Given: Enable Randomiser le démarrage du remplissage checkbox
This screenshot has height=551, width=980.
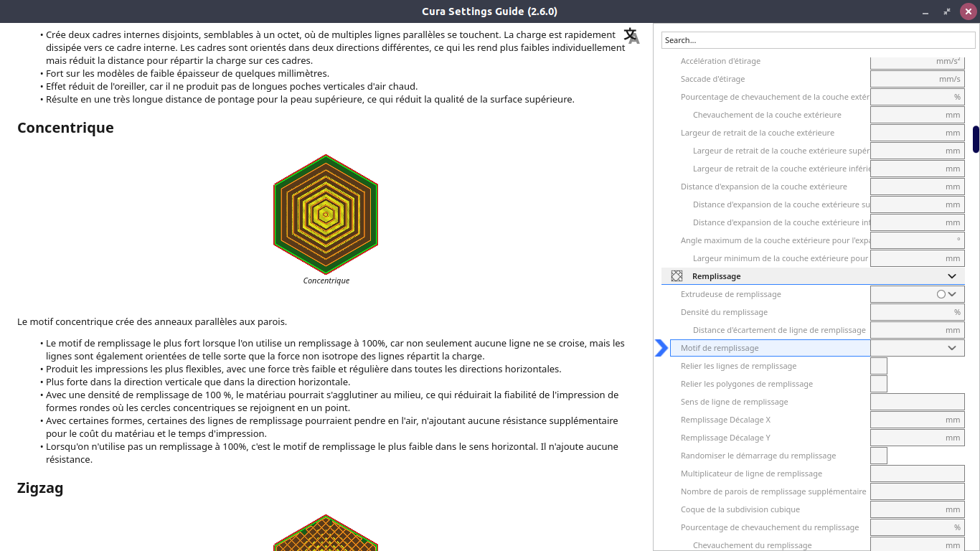Looking at the screenshot, I should (879, 456).
